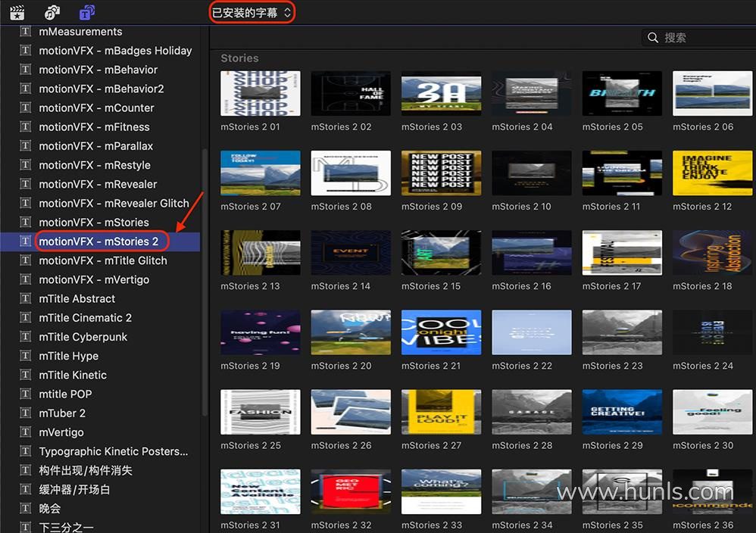Select the mStories 2 01 SHOP thumbnail
Viewport: 756px width, 533px height.
[x=261, y=93]
